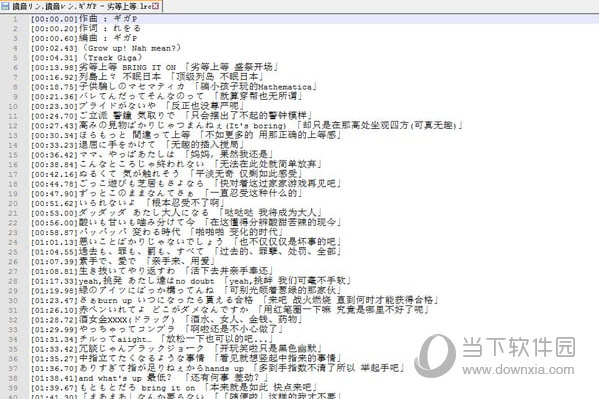Click the line with timestamp [00:56.00]

pyautogui.click(x=186, y=222)
